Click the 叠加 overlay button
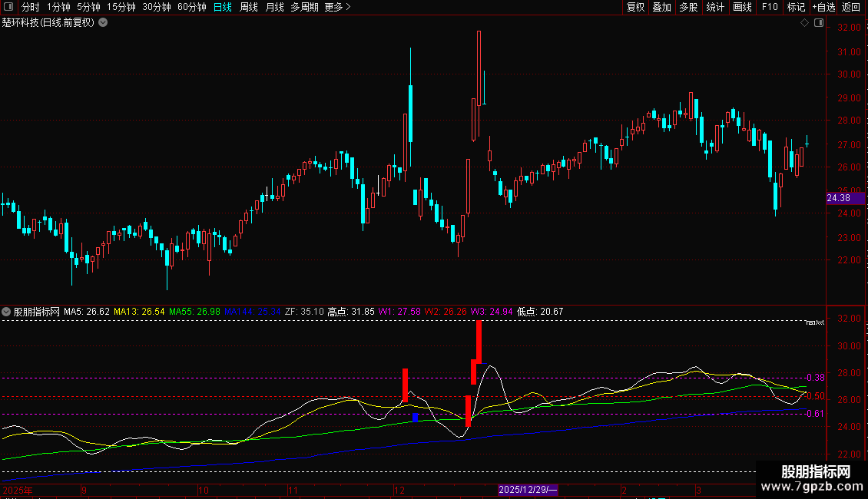This screenshot has height=499, width=868. 661,7
